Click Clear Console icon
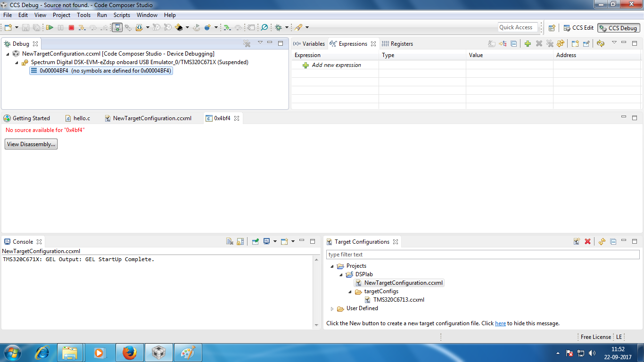The width and height of the screenshot is (644, 362). pos(230,242)
